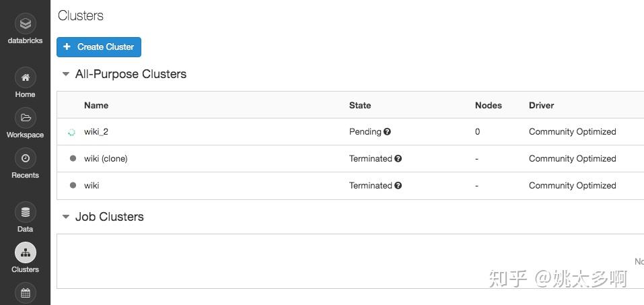
Task: Sort clusters by the Nodes column
Action: [x=489, y=105]
